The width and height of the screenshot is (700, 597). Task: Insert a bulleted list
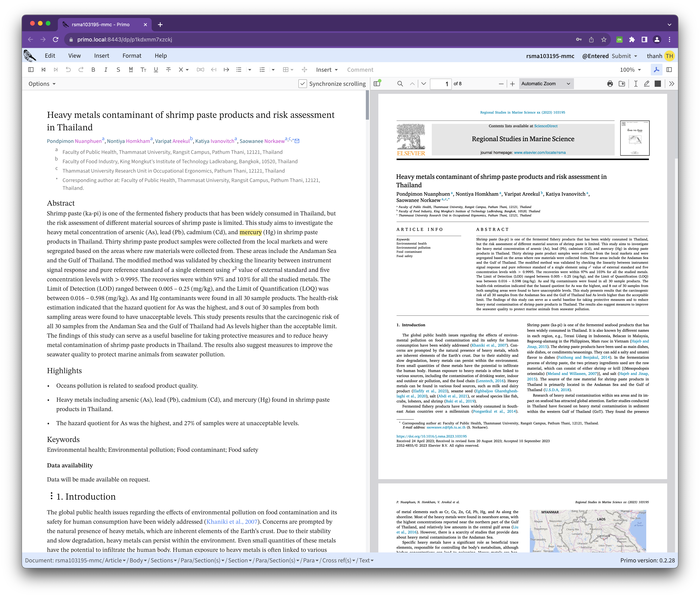(x=239, y=70)
